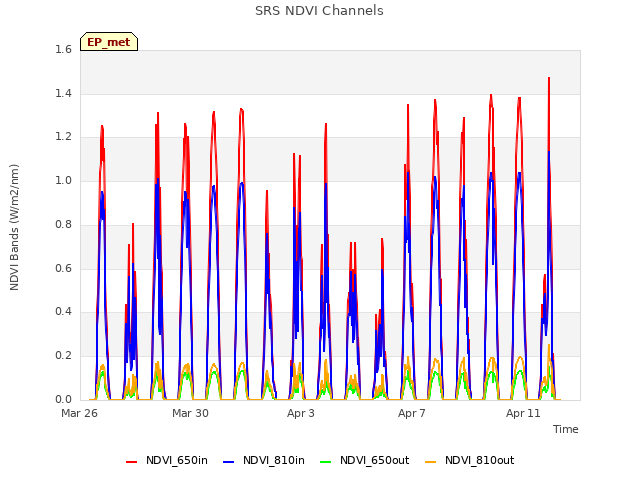Click the NDVI Bands (W/m2/nm) axis title
Image resolution: width=640 pixels, height=480 pixels.
click(14, 227)
